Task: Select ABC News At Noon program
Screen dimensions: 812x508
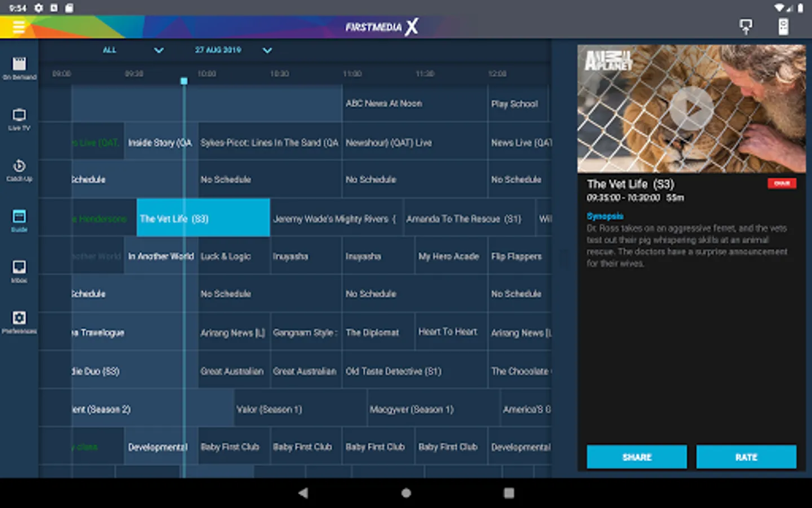Action: point(414,104)
